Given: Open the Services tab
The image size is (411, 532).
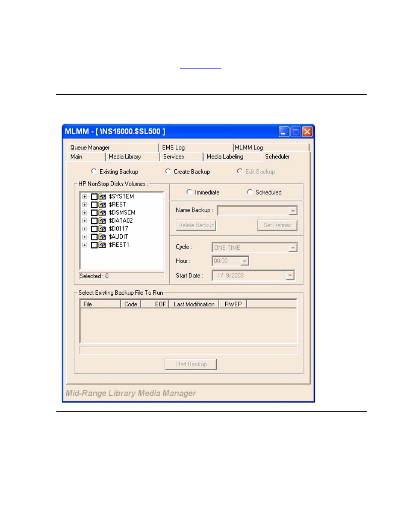Looking at the screenshot, I should 181,157.
